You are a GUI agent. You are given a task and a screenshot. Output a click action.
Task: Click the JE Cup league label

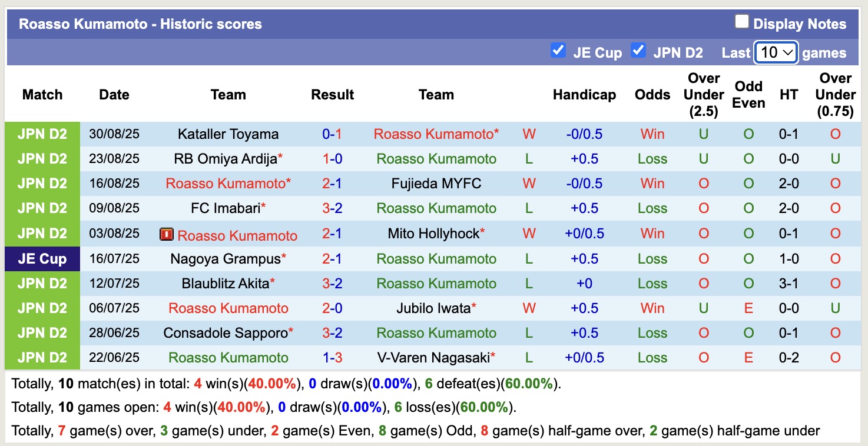(x=42, y=259)
